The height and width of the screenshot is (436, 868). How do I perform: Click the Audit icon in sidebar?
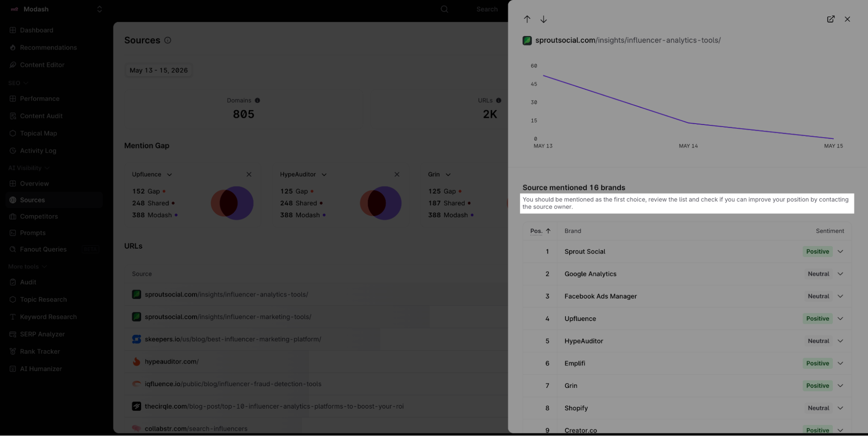(13, 282)
